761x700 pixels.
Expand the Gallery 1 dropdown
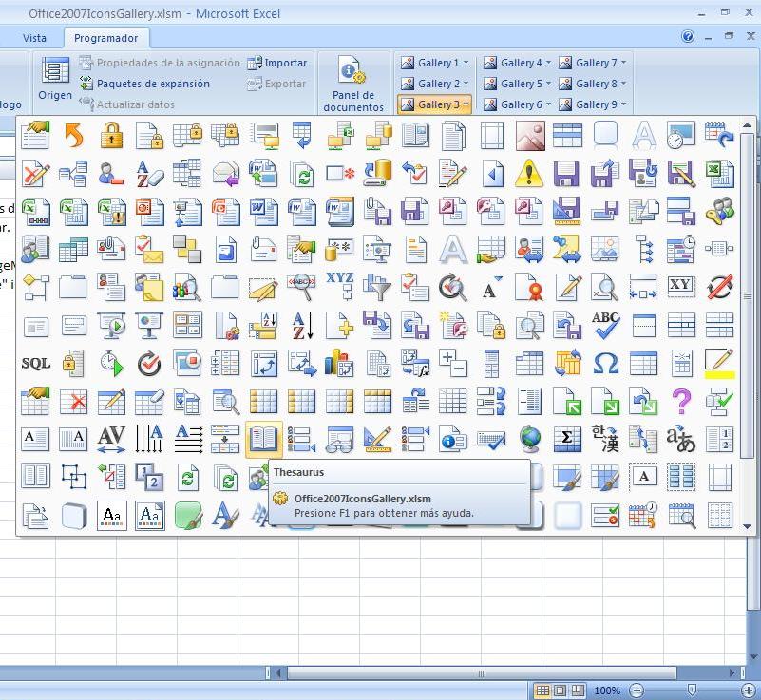pyautogui.click(x=434, y=63)
